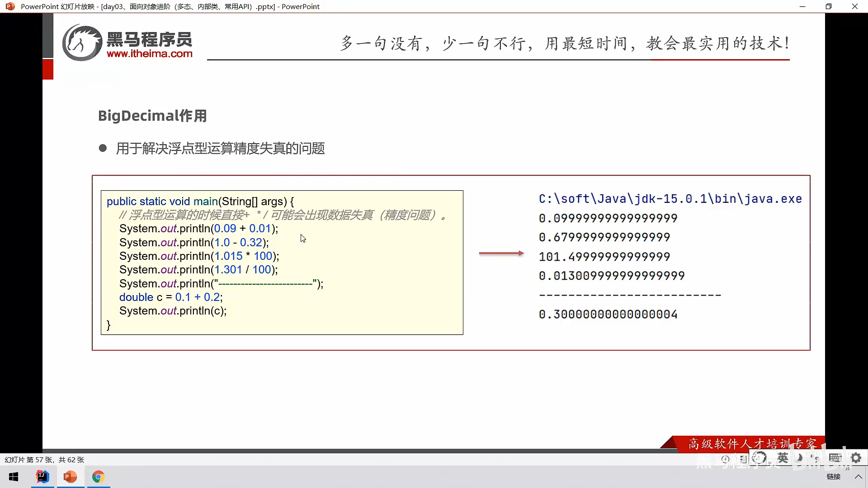
Task: Click the 链接 toolbar label
Action: (x=833, y=477)
